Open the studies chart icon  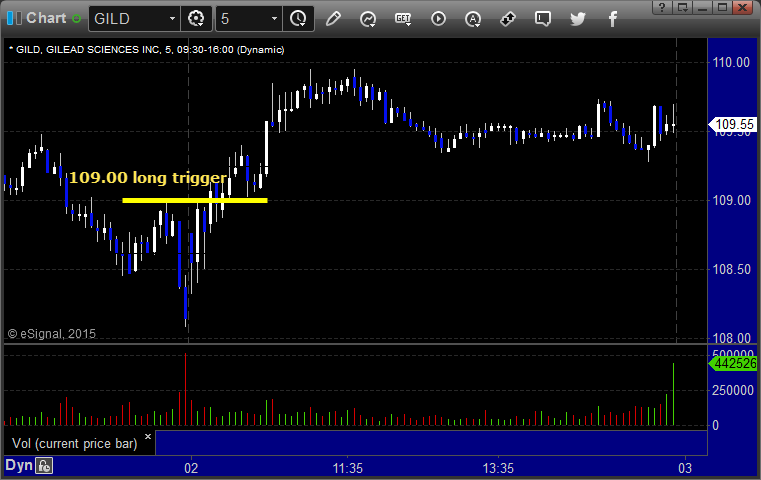coord(368,19)
